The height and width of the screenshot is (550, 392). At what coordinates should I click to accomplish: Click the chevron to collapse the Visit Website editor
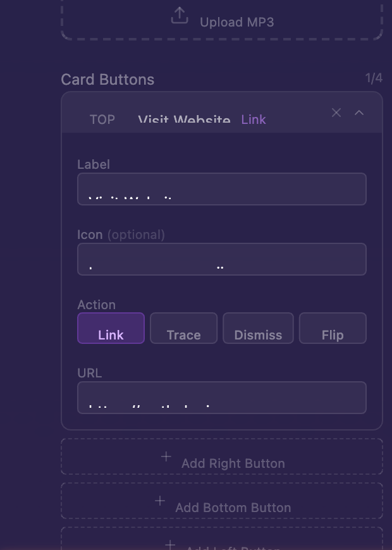click(x=359, y=113)
